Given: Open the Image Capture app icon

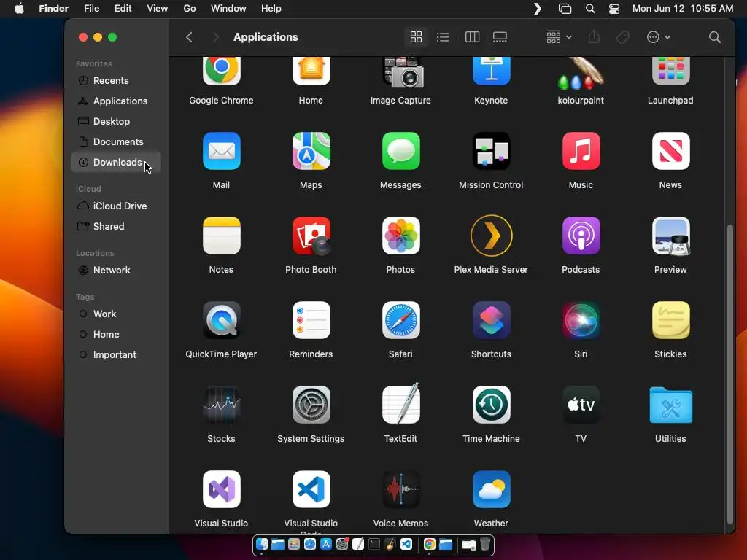Looking at the screenshot, I should (x=403, y=72).
